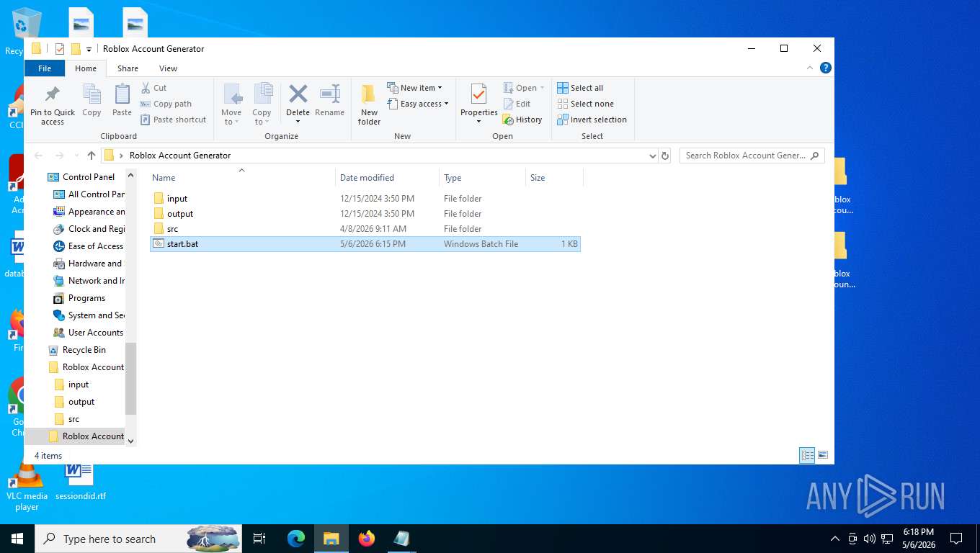Open address bar history dropdown
Viewport: 980px width, 553px height.
pyautogui.click(x=652, y=156)
